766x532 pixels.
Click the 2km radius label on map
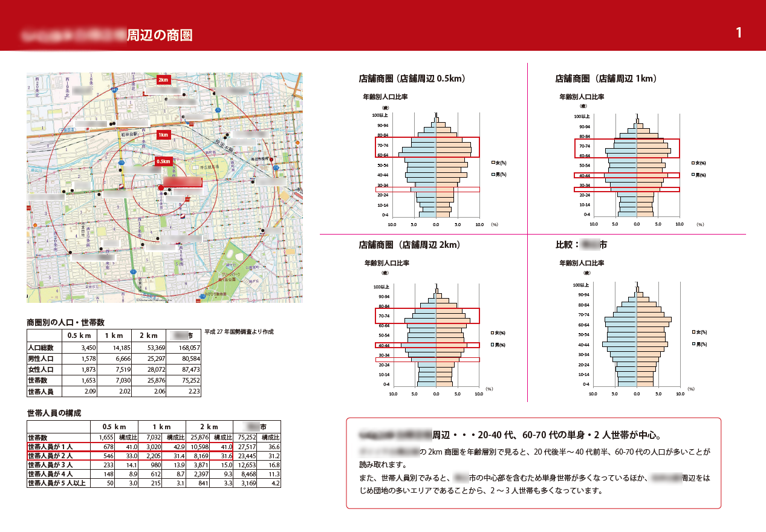(163, 80)
